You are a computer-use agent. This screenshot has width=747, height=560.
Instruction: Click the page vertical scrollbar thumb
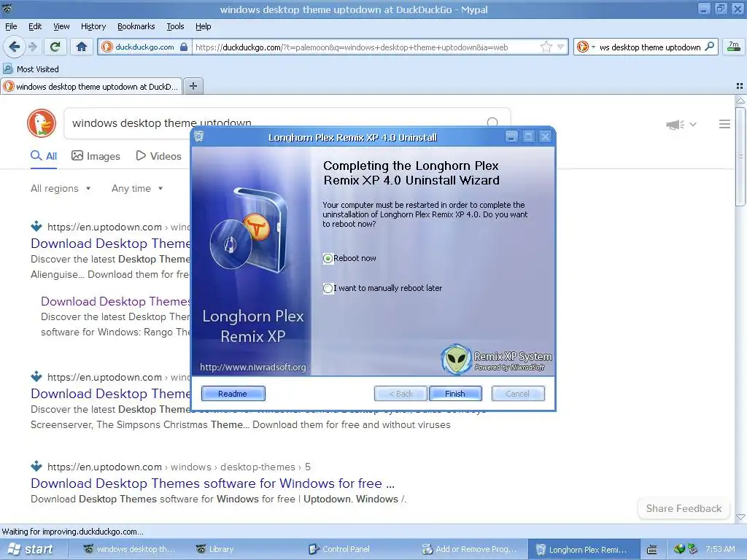coord(740,156)
